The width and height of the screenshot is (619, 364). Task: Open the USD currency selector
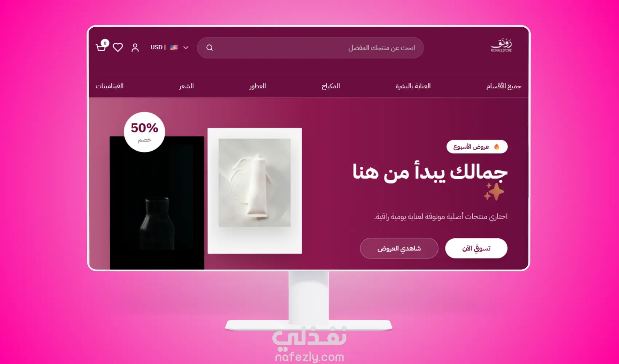[169, 47]
